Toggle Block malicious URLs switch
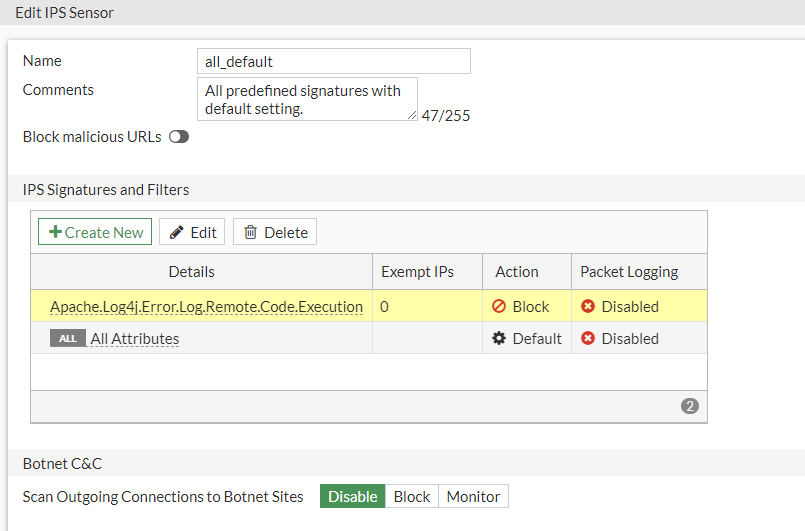The width and height of the screenshot is (805, 531). coord(179,137)
